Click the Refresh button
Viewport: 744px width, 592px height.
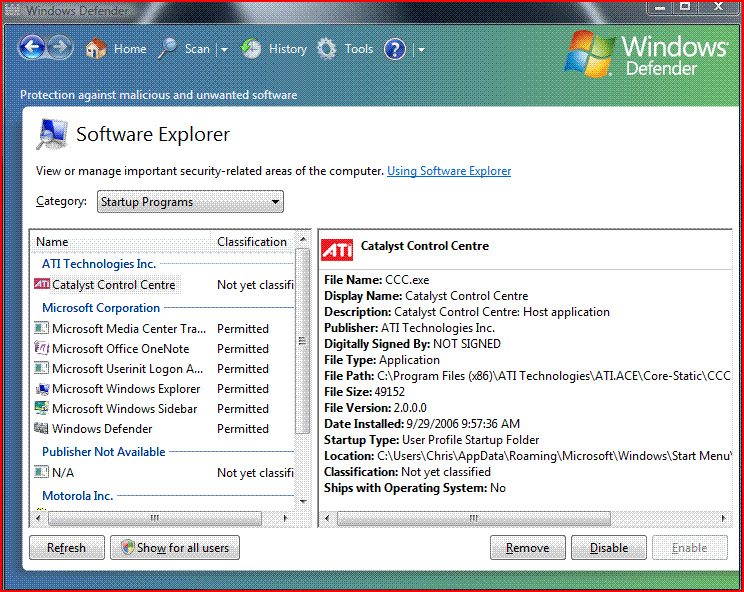coord(67,547)
